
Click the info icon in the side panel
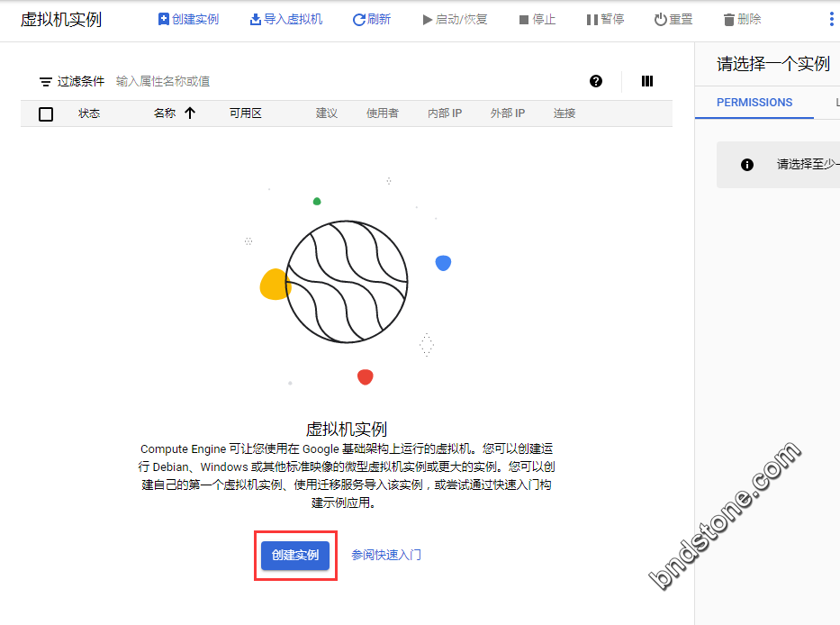pos(746,165)
